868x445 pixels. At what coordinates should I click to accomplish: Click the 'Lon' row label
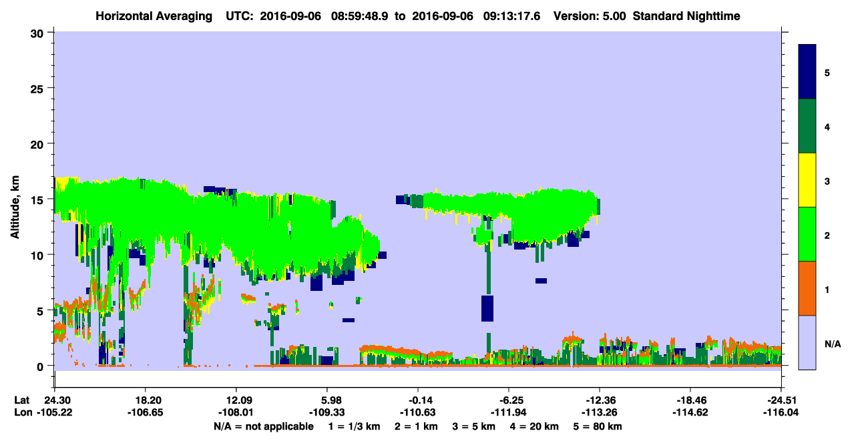(x=22, y=413)
